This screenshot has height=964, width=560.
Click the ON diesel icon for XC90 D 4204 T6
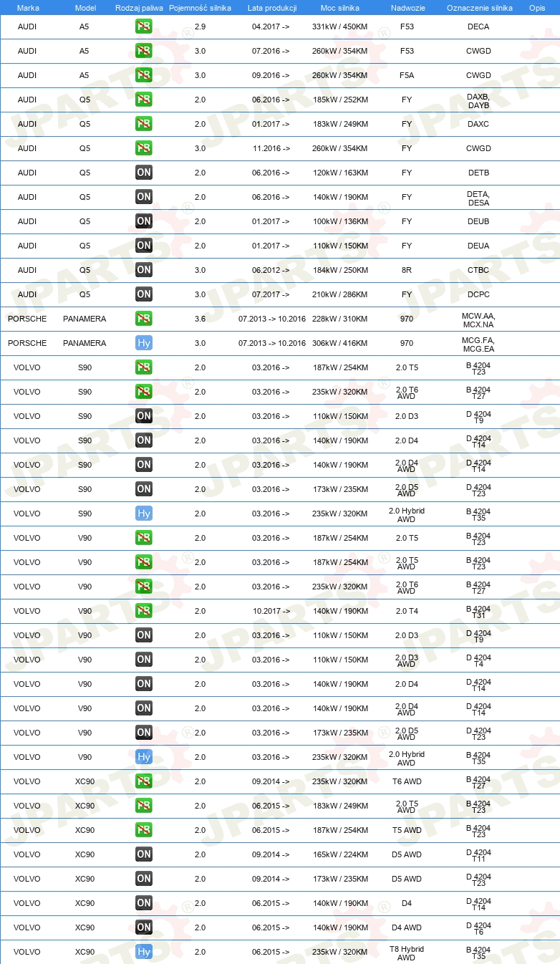(144, 927)
